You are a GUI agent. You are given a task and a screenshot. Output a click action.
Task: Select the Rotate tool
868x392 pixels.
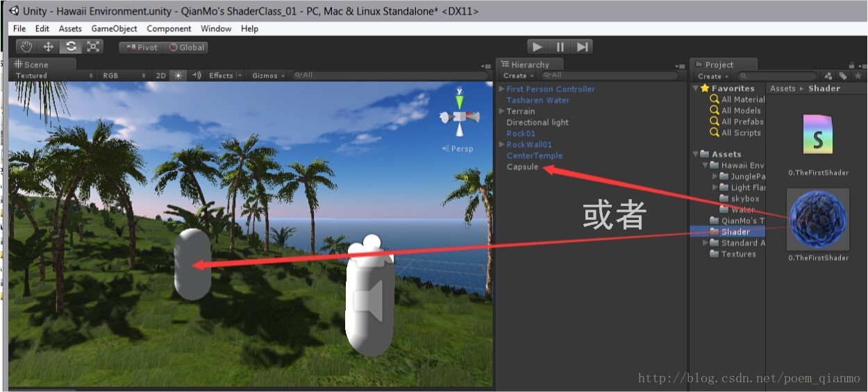71,46
